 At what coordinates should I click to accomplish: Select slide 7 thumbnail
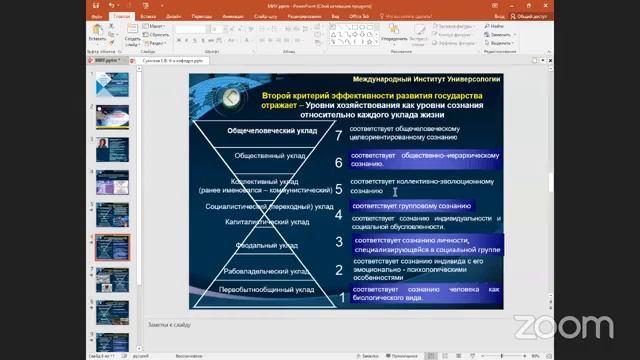tap(112, 280)
